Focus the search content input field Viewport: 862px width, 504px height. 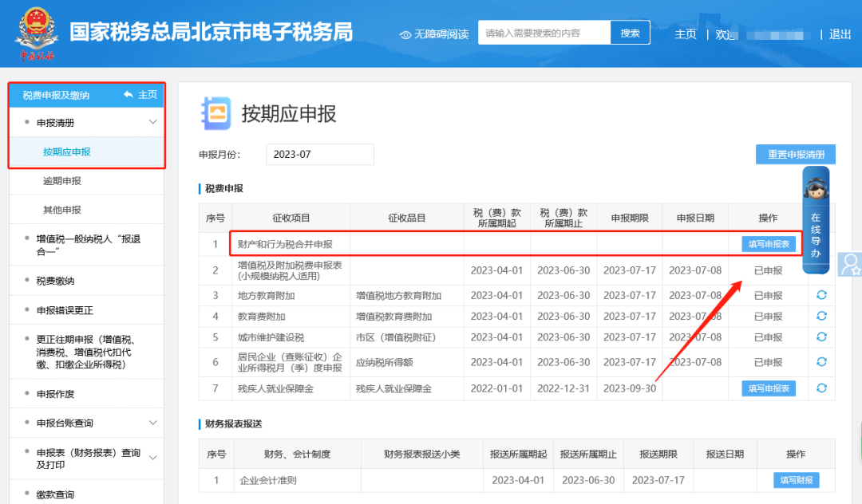click(544, 33)
